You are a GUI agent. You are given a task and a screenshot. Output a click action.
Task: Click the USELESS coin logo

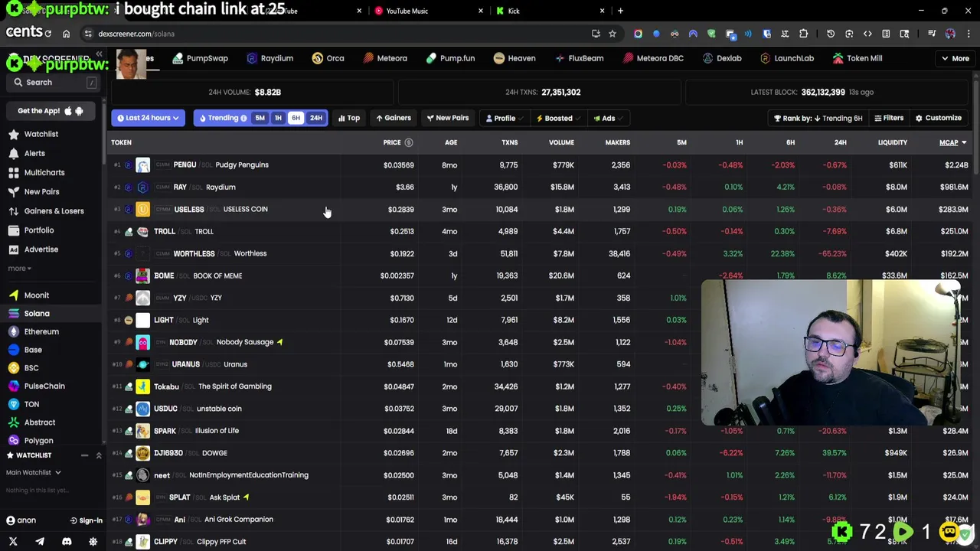pyautogui.click(x=143, y=209)
